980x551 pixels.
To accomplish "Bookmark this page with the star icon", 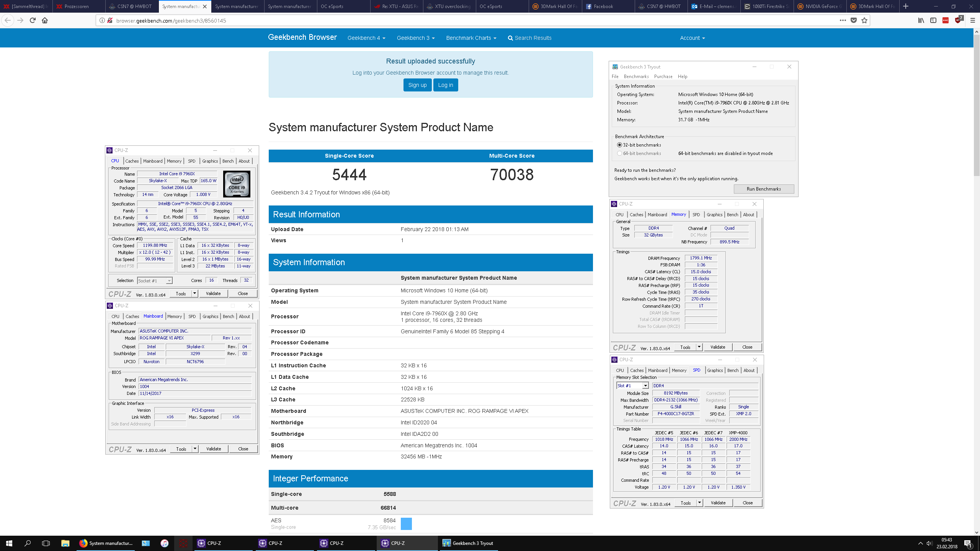I will point(864,20).
